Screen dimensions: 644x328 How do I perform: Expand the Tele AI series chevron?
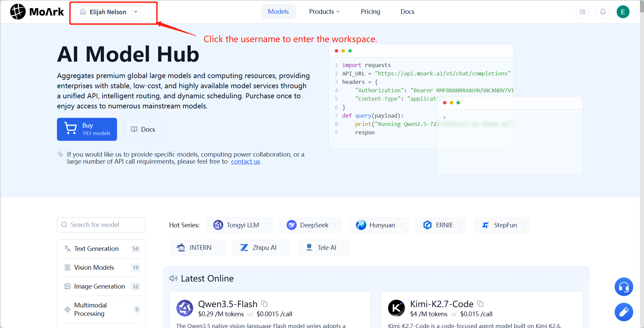(x=343, y=248)
